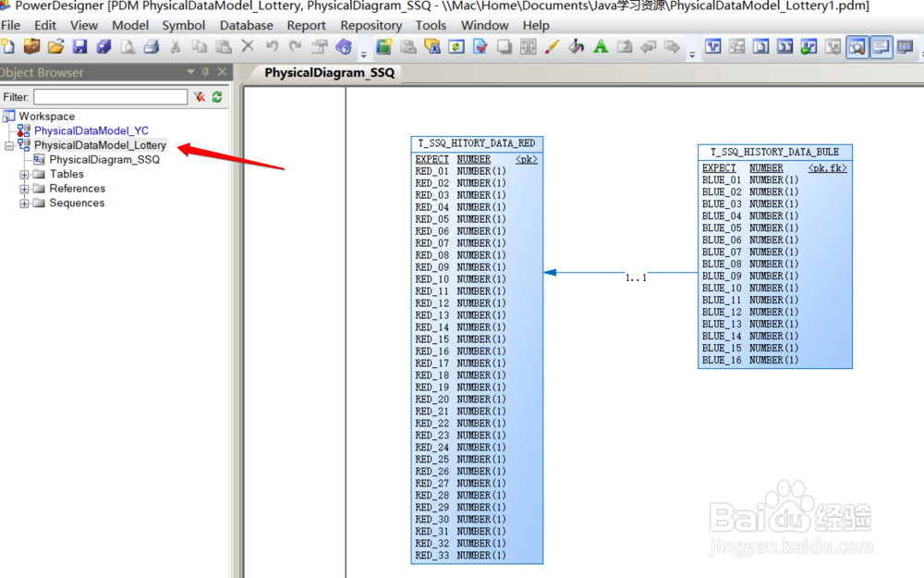Click the Save All toolbar icon
Image resolution: width=924 pixels, height=578 pixels.
tap(104, 46)
